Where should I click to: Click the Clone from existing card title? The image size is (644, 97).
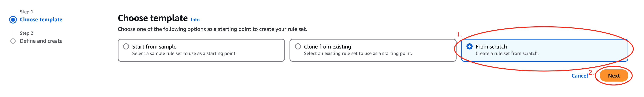(x=327, y=47)
